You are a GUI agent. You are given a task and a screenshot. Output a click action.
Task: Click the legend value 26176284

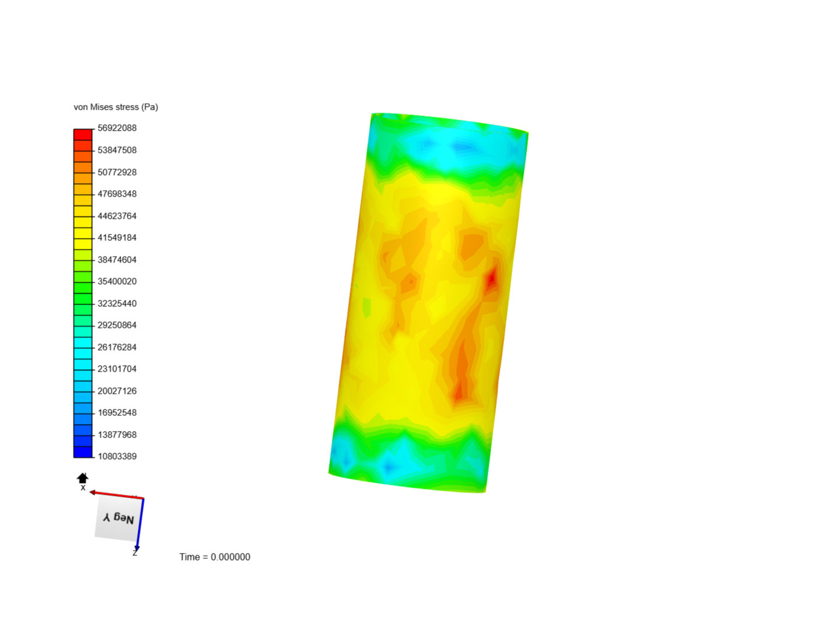(x=117, y=347)
